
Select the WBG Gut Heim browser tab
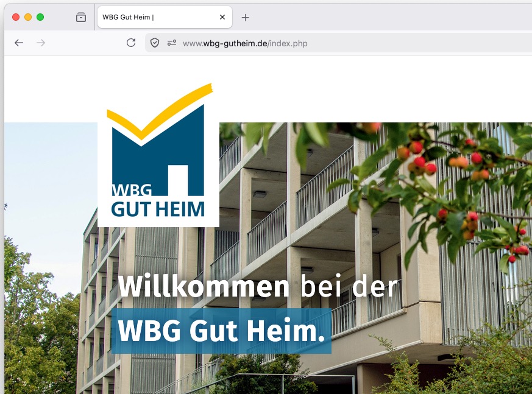click(165, 17)
